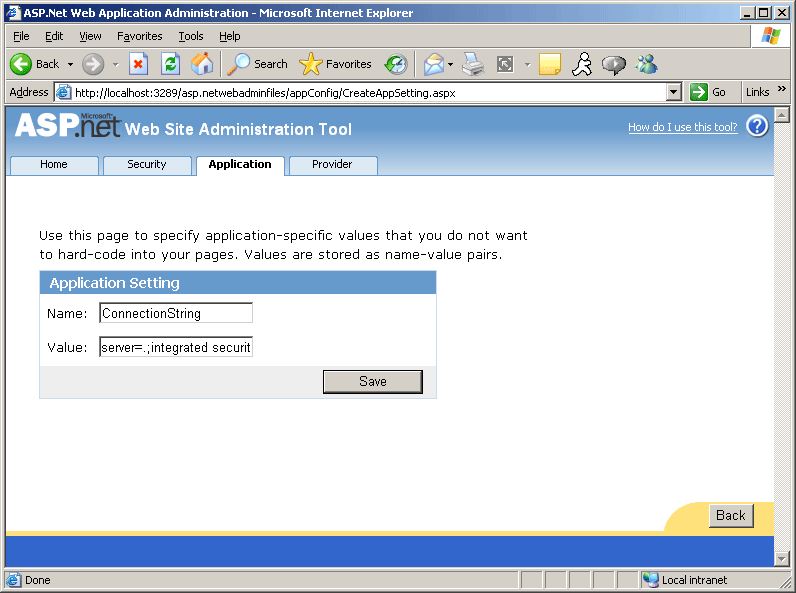Screen dimensions: 796x593
Task: Open the address bar URL dropdown
Action: (673, 92)
